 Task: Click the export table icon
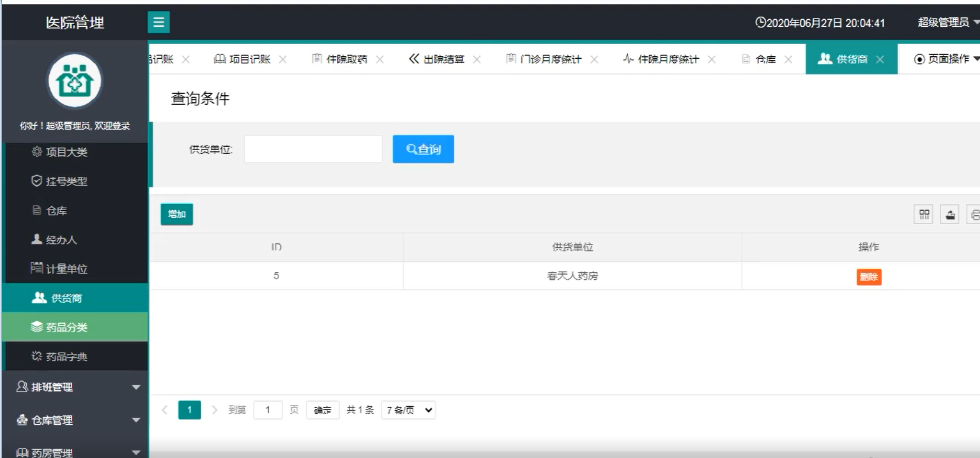950,215
